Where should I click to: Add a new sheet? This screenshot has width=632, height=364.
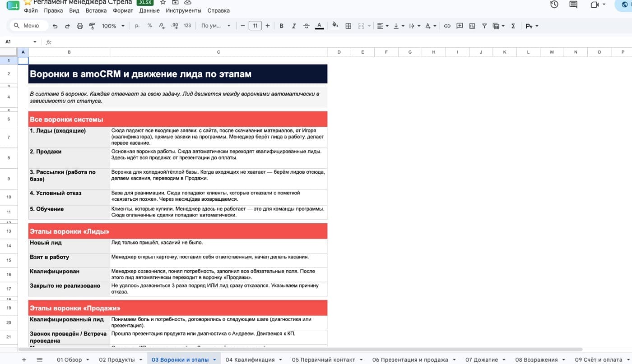click(24, 359)
